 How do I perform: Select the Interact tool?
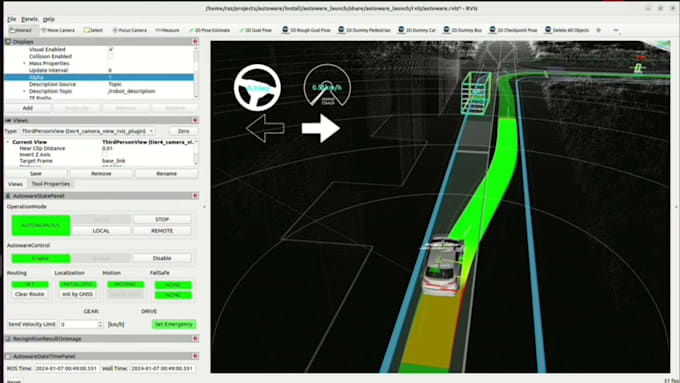point(21,30)
